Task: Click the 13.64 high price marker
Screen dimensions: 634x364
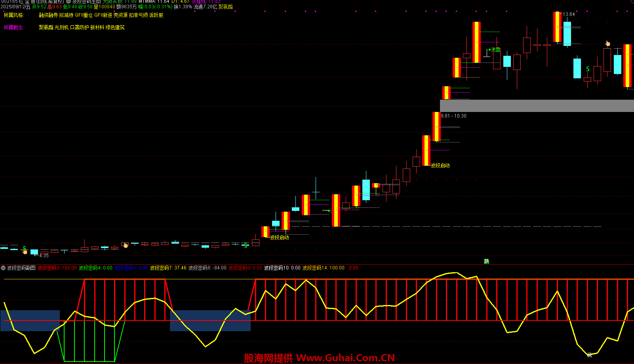Action: click(x=569, y=14)
